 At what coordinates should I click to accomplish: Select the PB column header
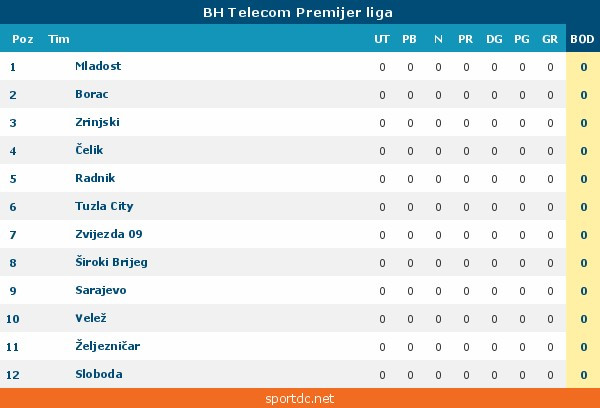coord(410,39)
